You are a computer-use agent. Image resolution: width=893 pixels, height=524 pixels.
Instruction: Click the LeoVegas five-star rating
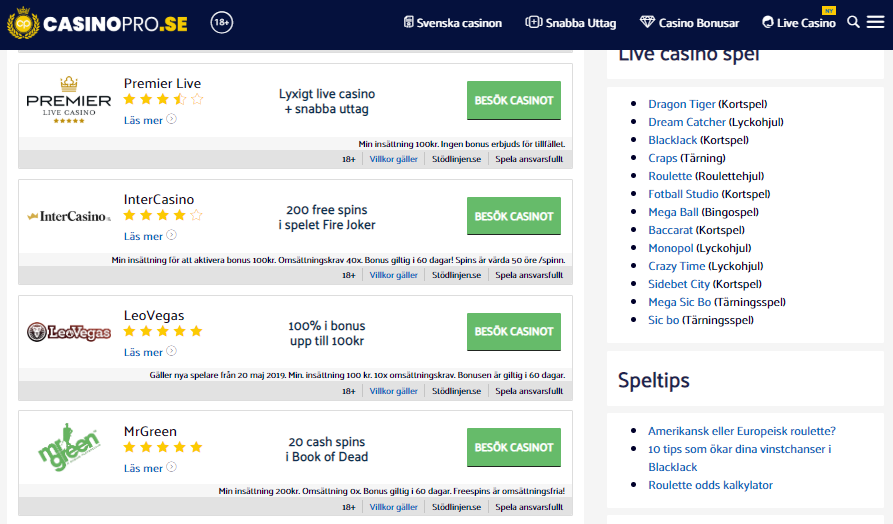pos(163,331)
